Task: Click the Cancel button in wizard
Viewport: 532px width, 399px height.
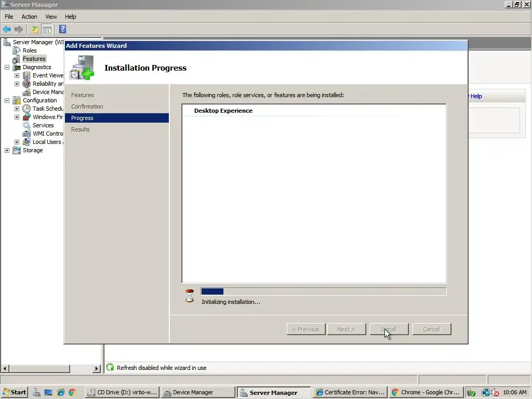Action: (x=432, y=329)
